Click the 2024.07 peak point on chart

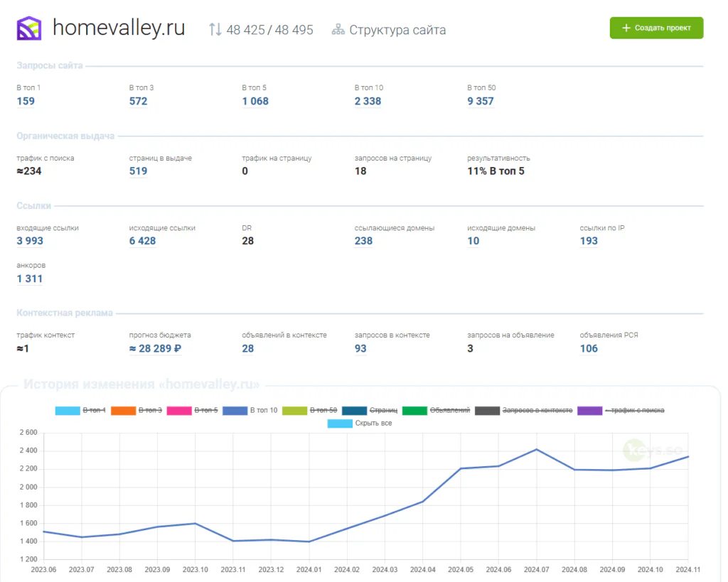[x=536, y=449]
